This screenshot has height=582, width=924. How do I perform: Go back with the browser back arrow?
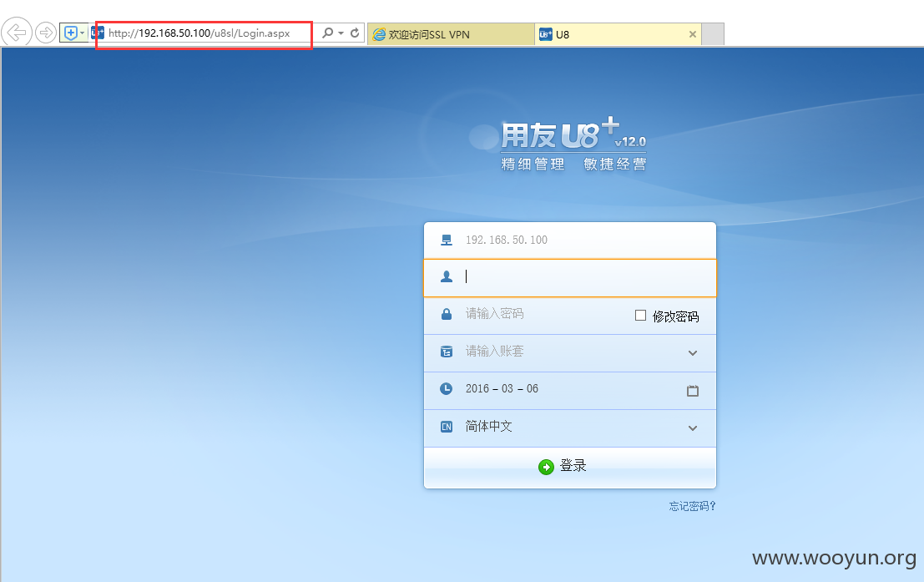17,32
